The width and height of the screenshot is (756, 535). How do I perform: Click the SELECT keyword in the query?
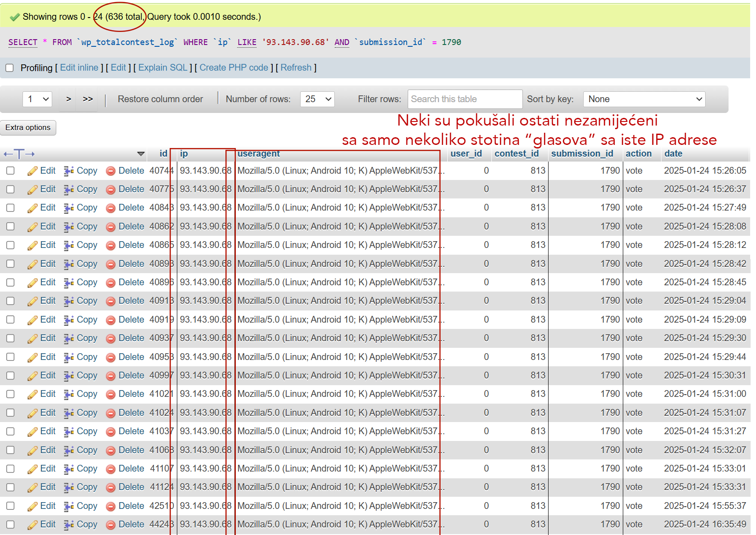[23, 42]
